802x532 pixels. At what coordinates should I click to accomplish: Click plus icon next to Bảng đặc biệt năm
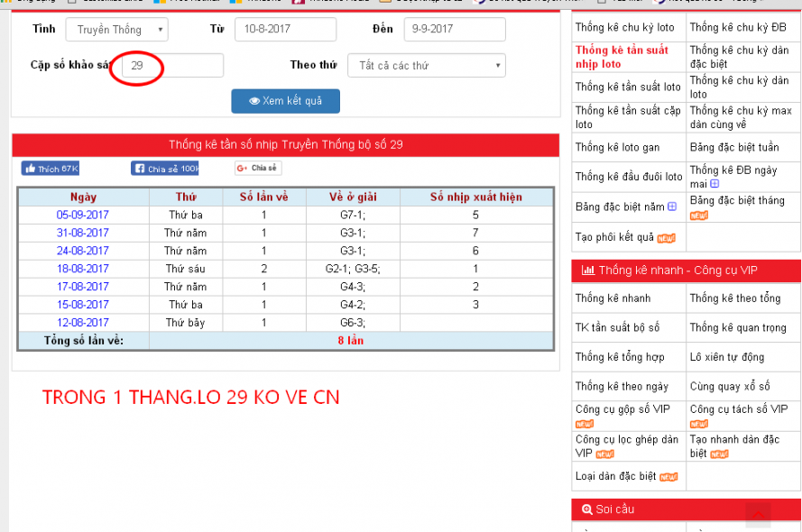672,207
